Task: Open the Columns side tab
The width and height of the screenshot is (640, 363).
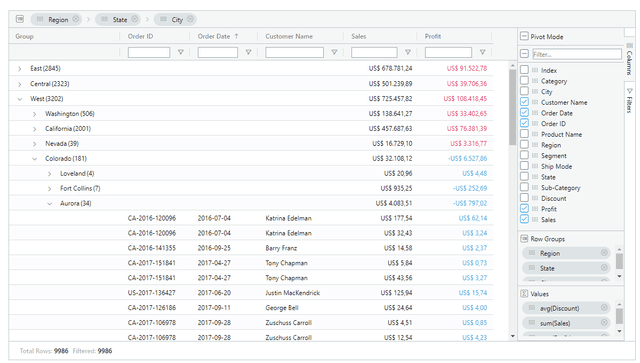Action: tap(629, 58)
